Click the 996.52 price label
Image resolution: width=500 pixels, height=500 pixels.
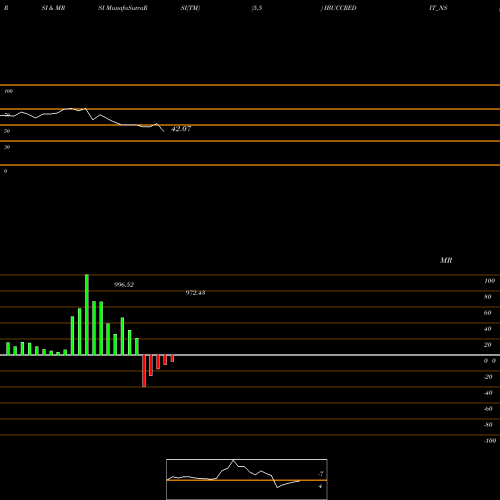(x=124, y=285)
